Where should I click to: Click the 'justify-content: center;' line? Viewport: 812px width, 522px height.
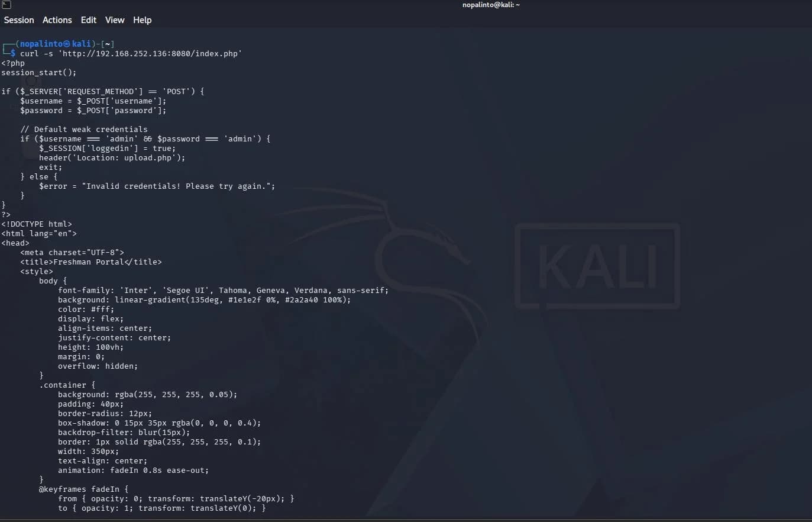pyautogui.click(x=115, y=337)
